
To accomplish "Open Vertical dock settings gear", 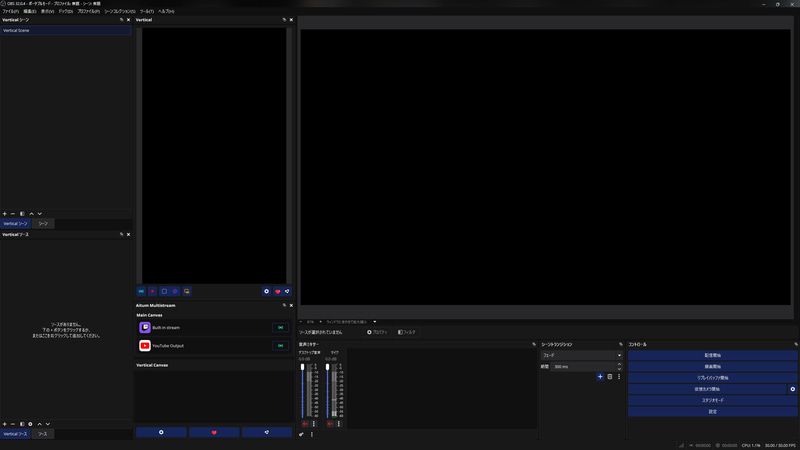I will coord(266,291).
